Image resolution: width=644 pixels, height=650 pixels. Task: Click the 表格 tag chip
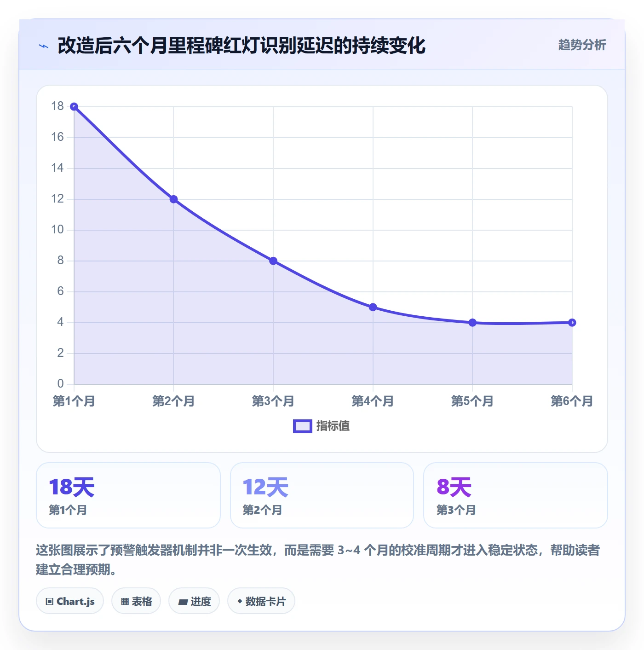click(x=136, y=601)
